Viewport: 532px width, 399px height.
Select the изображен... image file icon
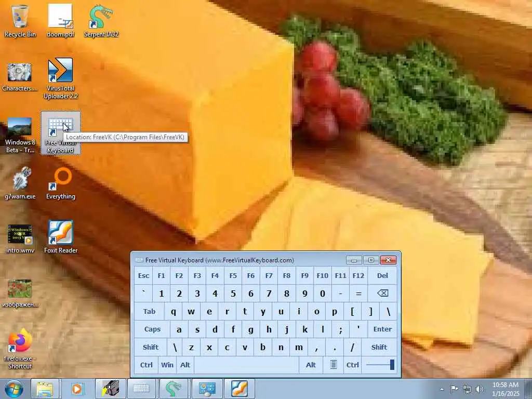[x=20, y=293]
